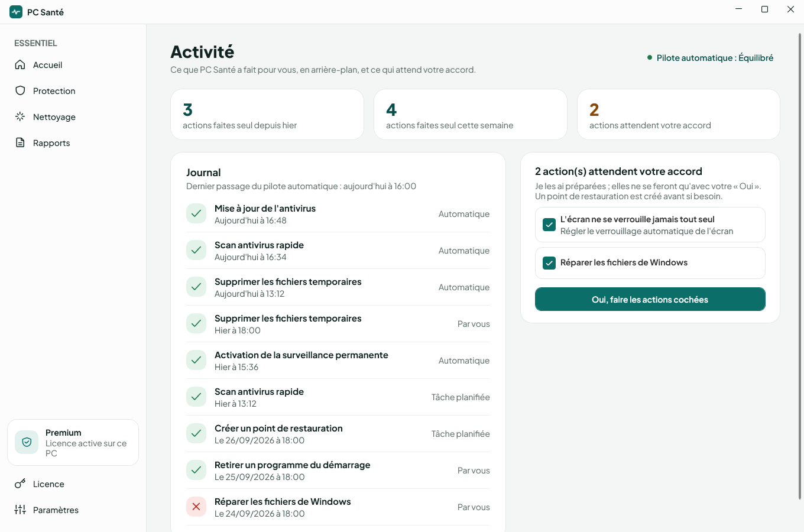
Task: Click "Par vous" label of Retirer un programme entry
Action: [474, 471]
